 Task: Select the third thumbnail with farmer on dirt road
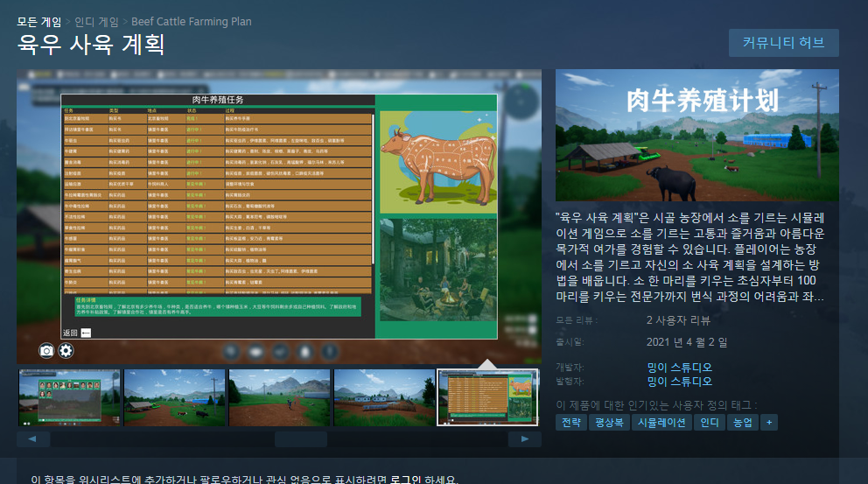[279, 397]
